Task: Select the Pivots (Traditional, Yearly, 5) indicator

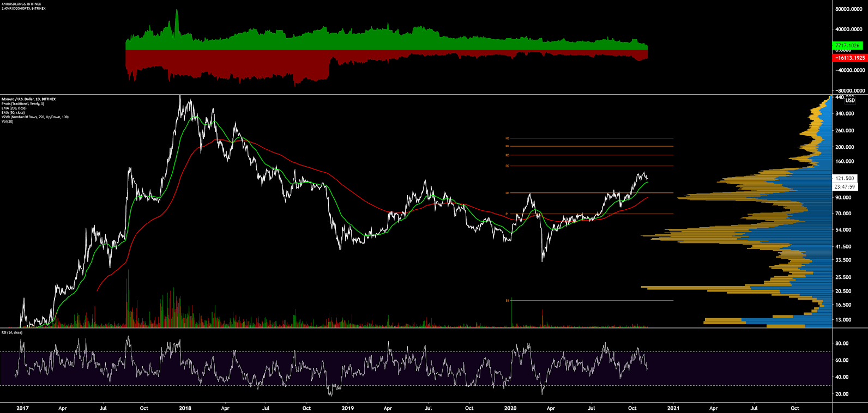Action: point(23,104)
